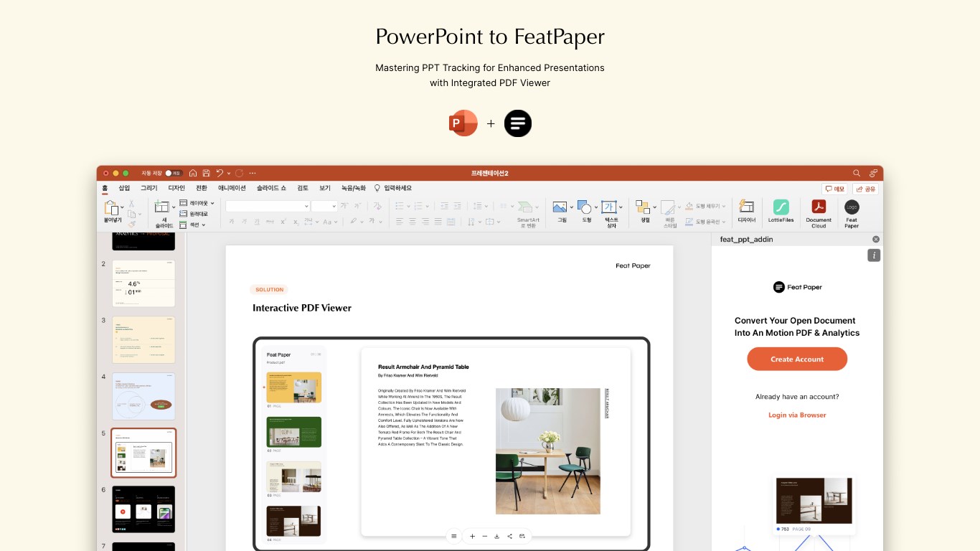Click the Create Account button
This screenshot has height=551, width=980.
coord(797,359)
